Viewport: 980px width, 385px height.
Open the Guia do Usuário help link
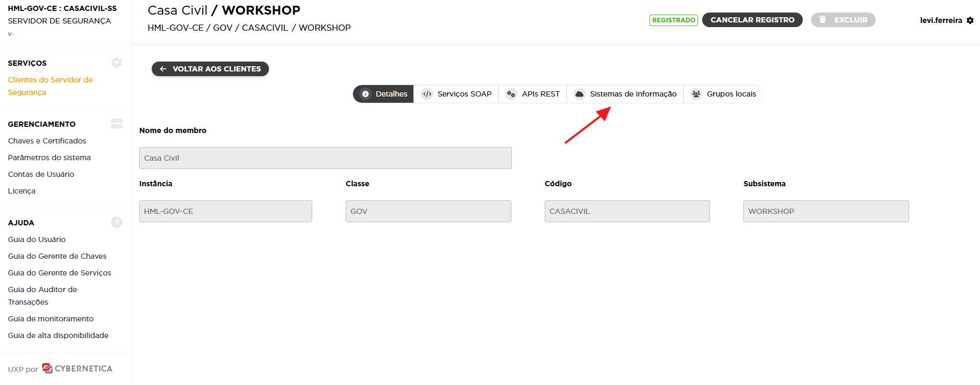click(x=36, y=239)
